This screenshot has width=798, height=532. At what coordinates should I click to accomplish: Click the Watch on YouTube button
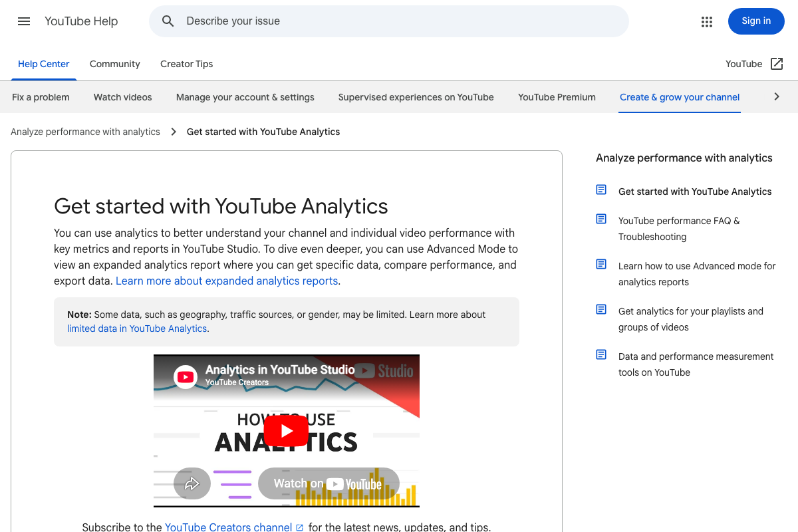(x=329, y=483)
